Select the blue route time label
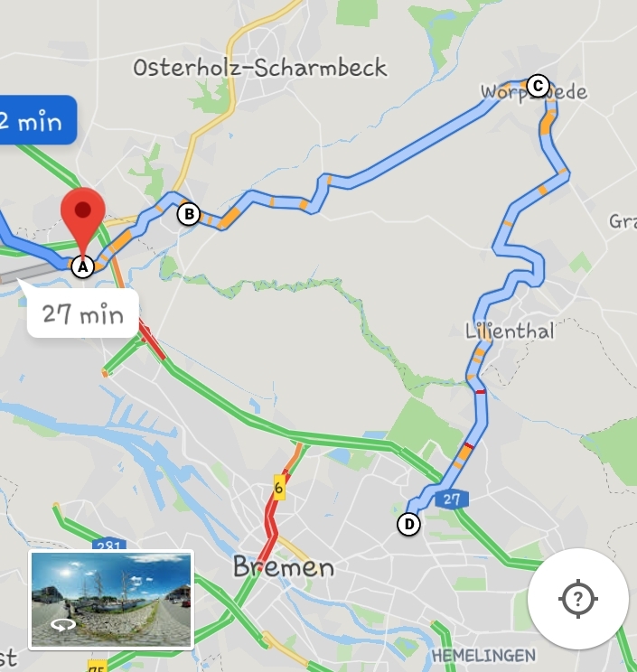 (38, 120)
